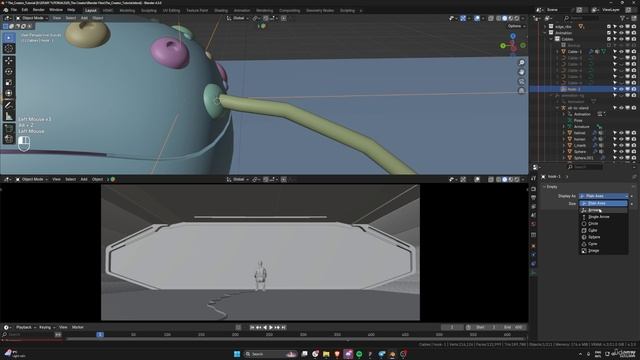Open the Options dropdown in top viewport
Screen dimensions: 640x360
click(516, 26)
